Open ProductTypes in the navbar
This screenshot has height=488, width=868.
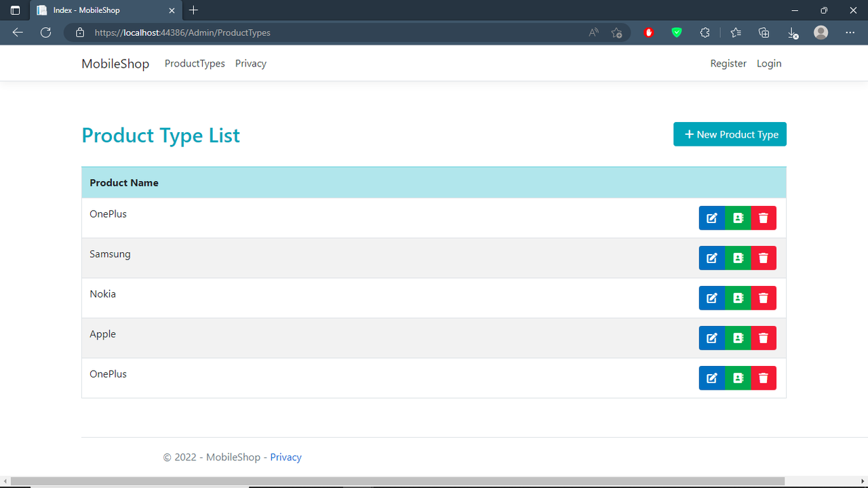[195, 63]
